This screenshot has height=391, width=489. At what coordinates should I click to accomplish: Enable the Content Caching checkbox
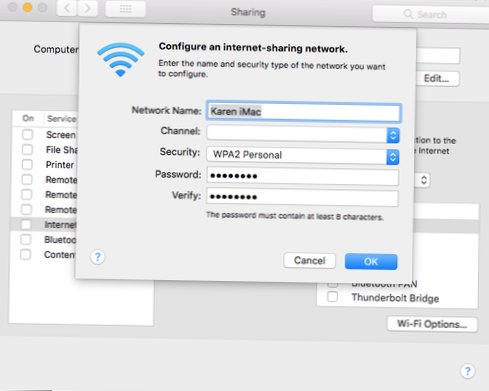[x=26, y=254]
